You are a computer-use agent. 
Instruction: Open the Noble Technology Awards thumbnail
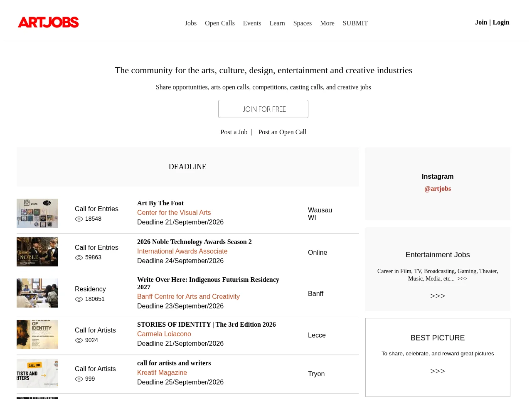pyautogui.click(x=37, y=252)
